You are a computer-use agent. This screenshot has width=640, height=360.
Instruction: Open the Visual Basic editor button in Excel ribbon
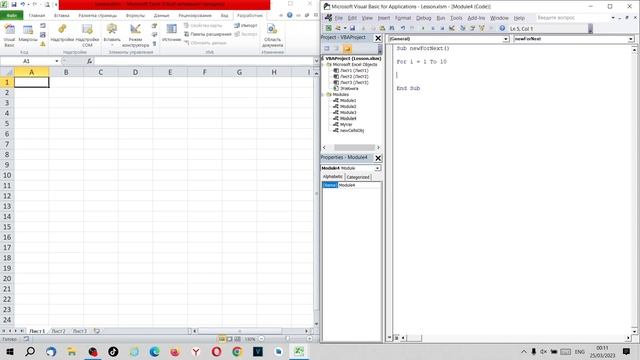(x=9, y=35)
